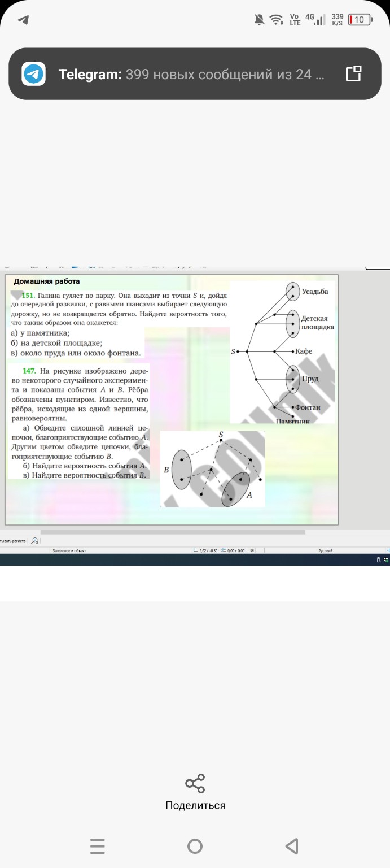Tap the battery indicator in status bar

(x=360, y=20)
